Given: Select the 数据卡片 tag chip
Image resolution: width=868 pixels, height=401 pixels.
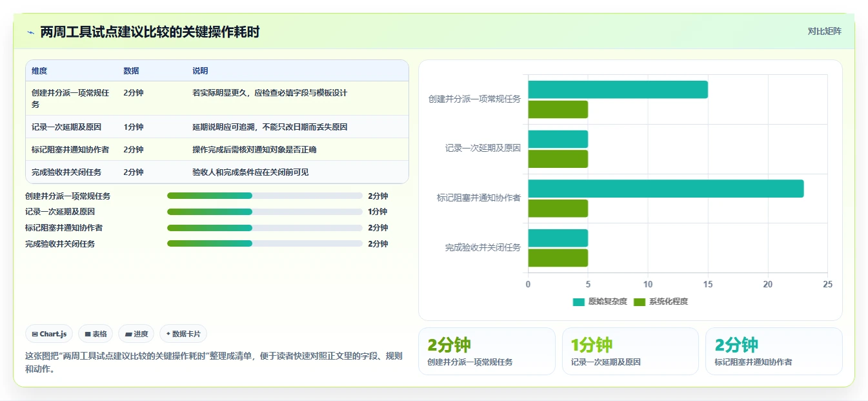Looking at the screenshot, I should pos(183,334).
